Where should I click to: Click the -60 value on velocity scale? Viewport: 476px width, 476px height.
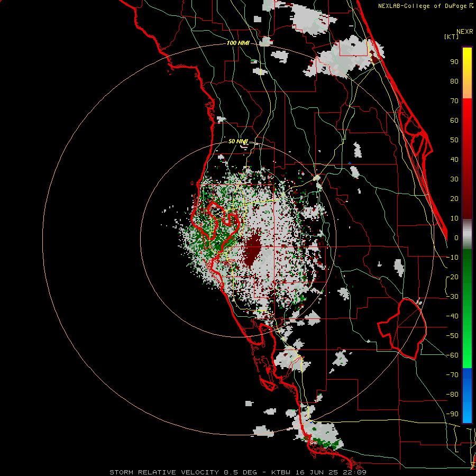(452, 355)
